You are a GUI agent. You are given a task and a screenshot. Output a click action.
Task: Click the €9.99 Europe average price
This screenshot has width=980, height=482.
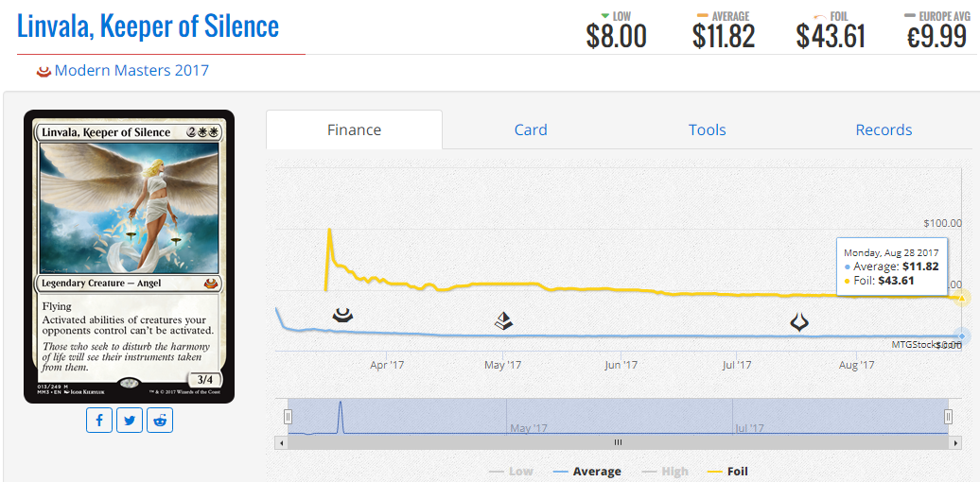[936, 36]
